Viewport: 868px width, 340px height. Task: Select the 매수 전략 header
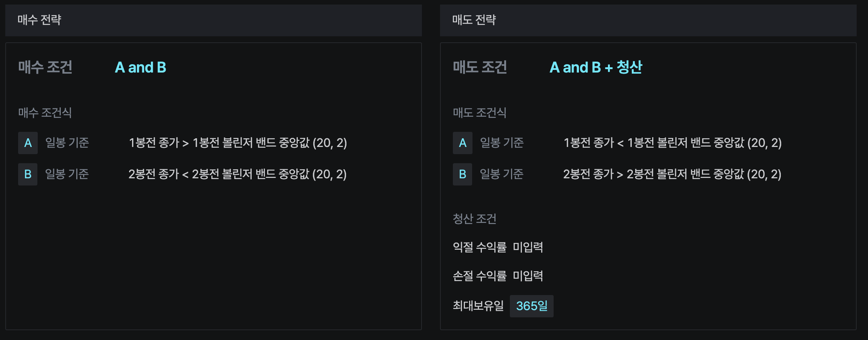pyautogui.click(x=40, y=20)
